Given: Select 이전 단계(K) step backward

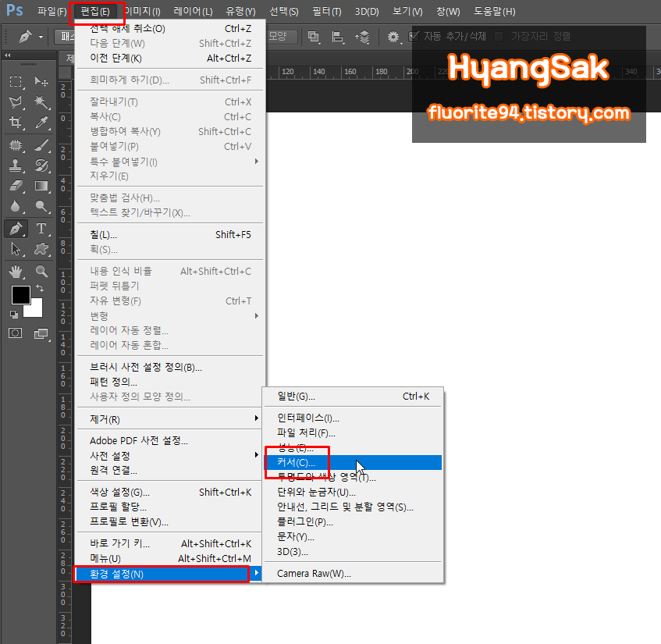Looking at the screenshot, I should click(170, 59).
